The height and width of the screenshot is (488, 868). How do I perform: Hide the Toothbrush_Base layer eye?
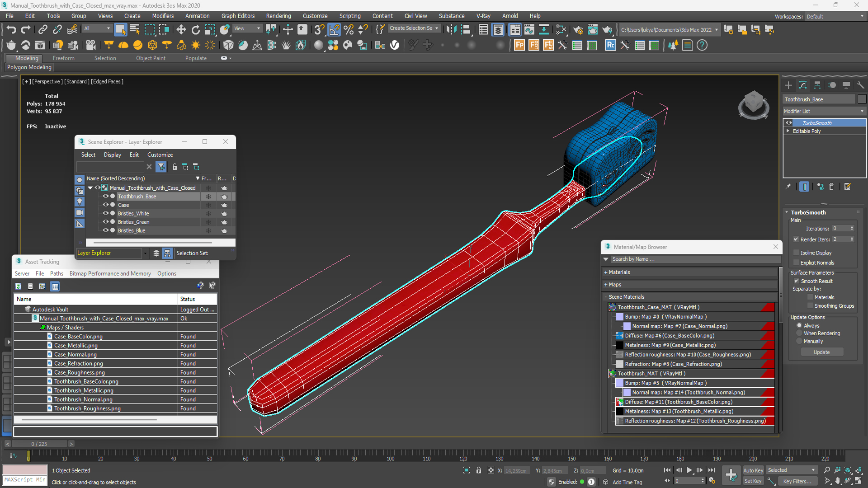pos(105,197)
